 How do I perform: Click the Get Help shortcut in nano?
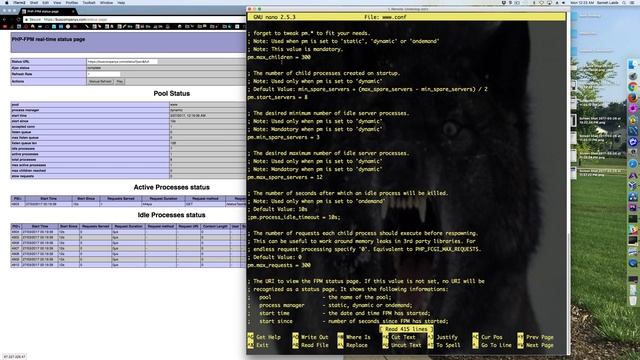tap(264, 337)
